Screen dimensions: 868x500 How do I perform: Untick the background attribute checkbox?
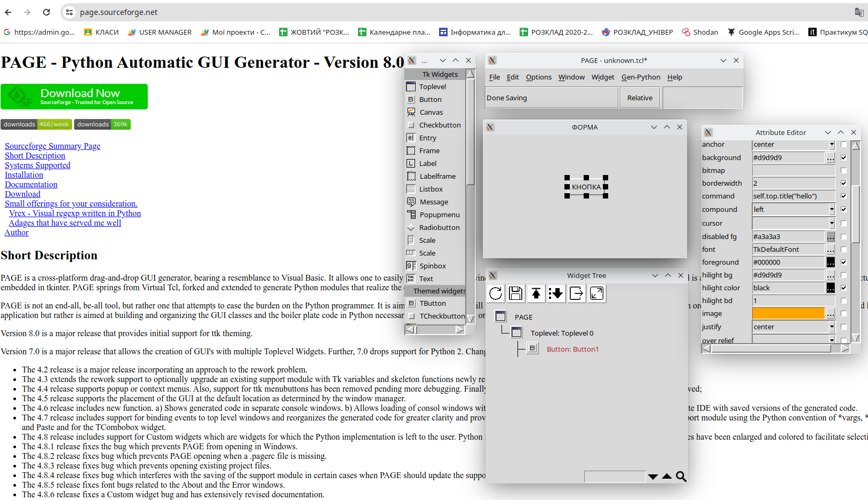(843, 157)
